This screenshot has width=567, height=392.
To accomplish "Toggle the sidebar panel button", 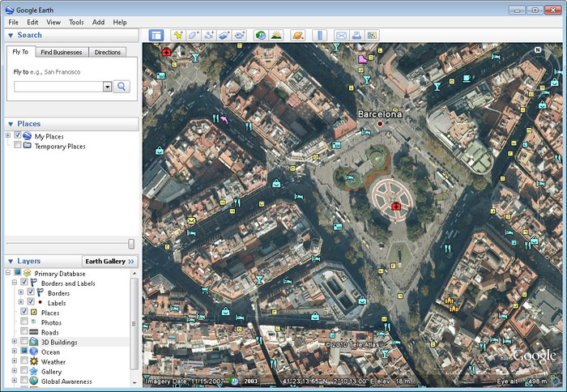I will click(156, 36).
